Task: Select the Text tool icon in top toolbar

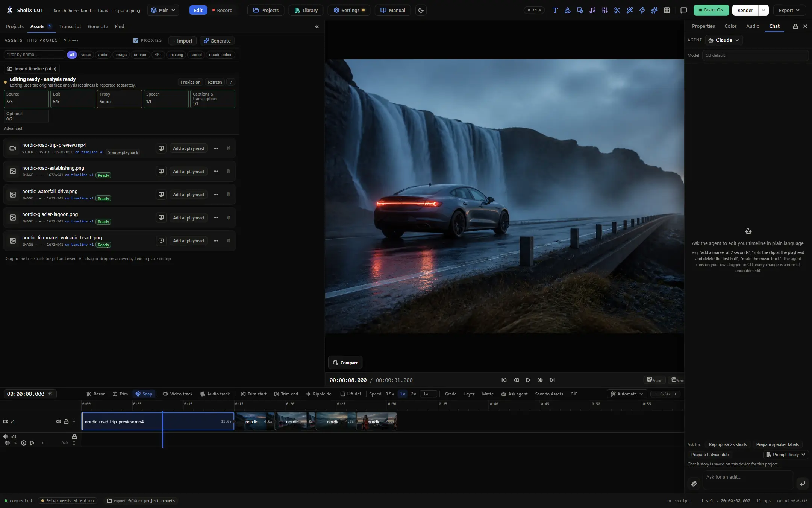Action: [555, 10]
